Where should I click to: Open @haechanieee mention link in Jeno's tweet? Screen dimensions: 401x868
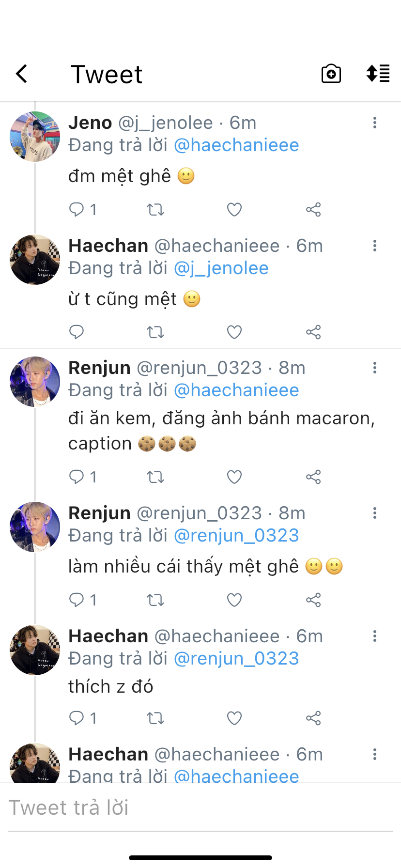[x=236, y=145]
